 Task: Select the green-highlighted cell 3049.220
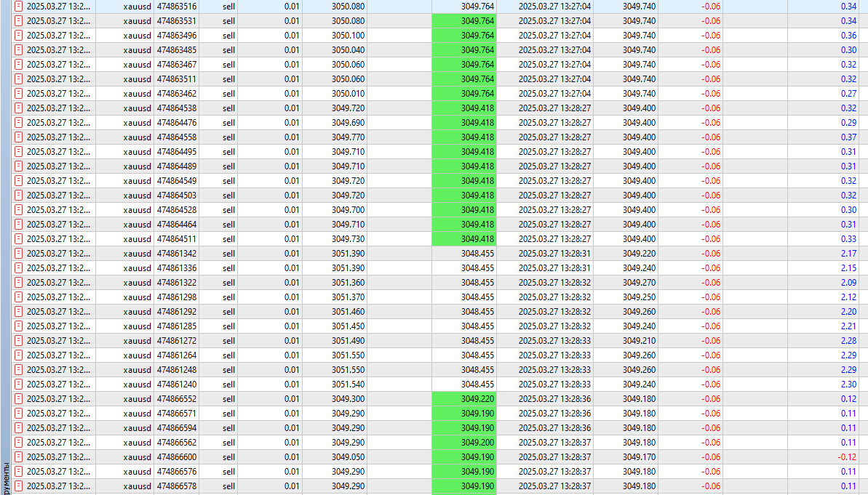pyautogui.click(x=464, y=399)
